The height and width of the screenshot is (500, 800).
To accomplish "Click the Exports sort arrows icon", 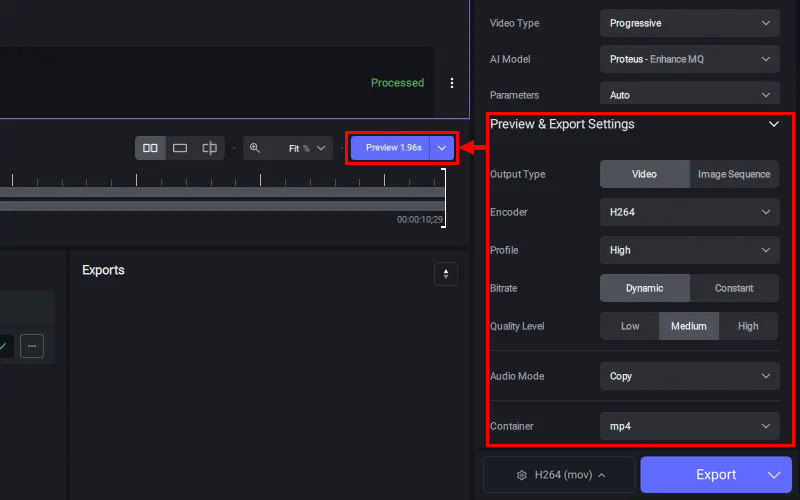I will 445,273.
